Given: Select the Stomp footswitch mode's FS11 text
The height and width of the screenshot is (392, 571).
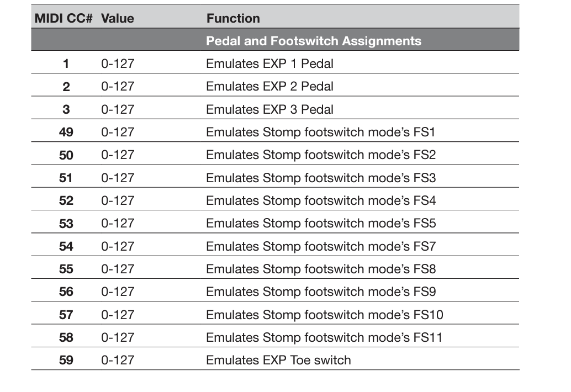Looking at the screenshot, I should click(324, 337).
